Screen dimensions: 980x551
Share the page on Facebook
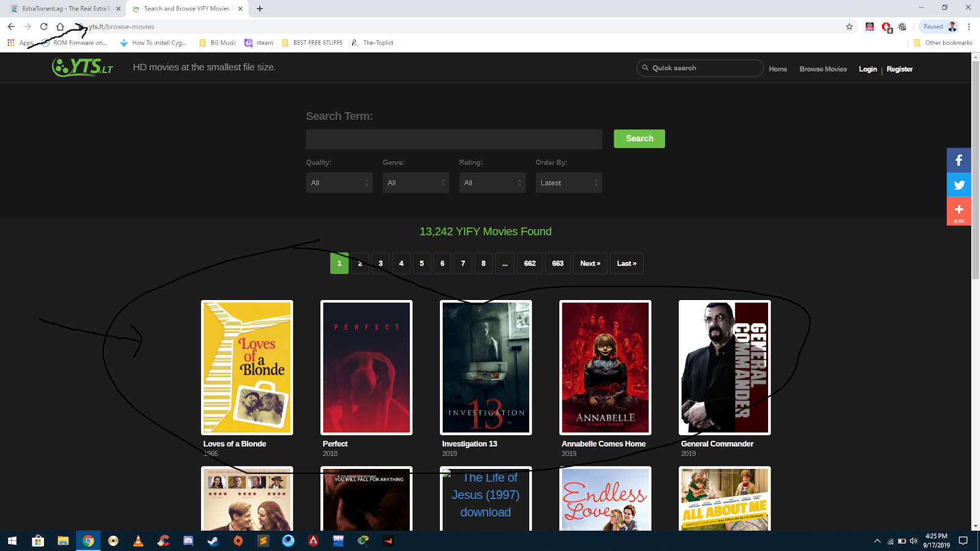(x=959, y=160)
